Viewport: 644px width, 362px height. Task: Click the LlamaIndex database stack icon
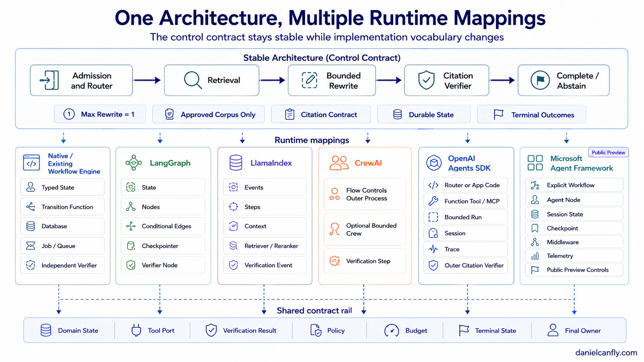(x=236, y=163)
